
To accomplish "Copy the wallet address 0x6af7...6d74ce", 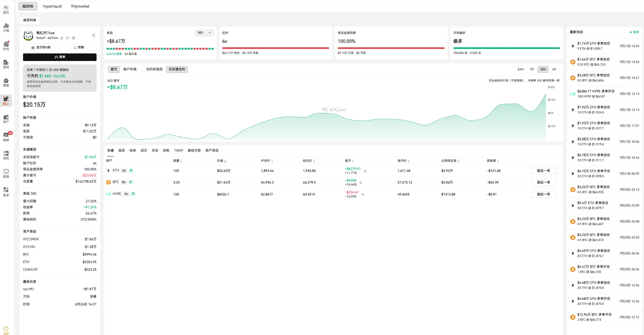I will pyautogui.click(x=73, y=38).
